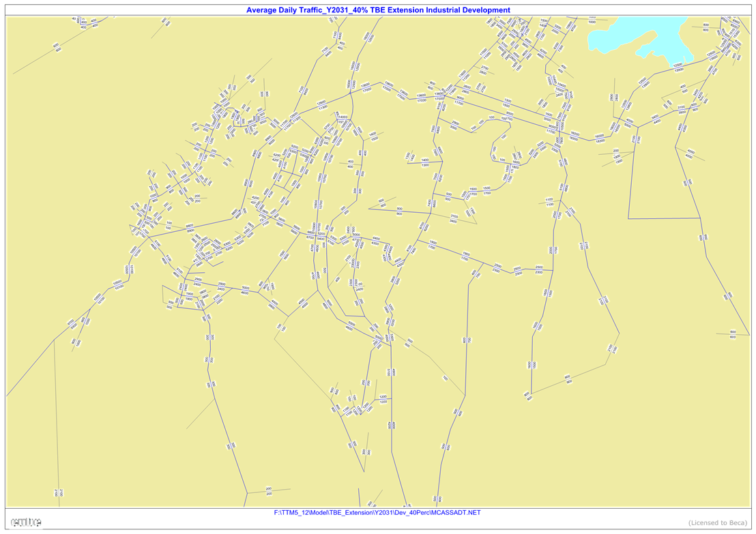Screen dimensions: 756x534
Task: Select the label on the short bottom horizontal branch
Action: (269, 489)
